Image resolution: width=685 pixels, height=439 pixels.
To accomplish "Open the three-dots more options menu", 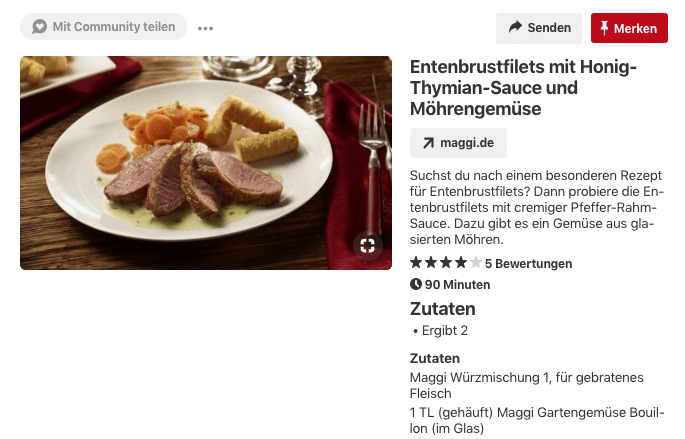I will click(x=206, y=28).
